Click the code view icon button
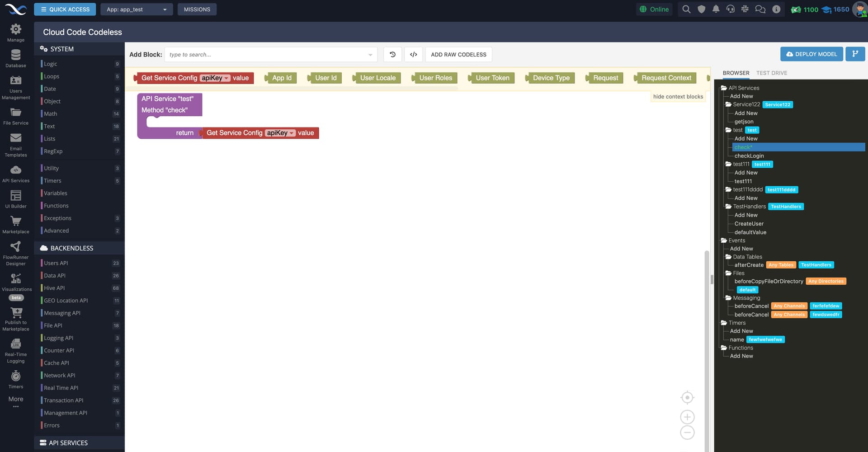The image size is (868, 452). (413, 55)
